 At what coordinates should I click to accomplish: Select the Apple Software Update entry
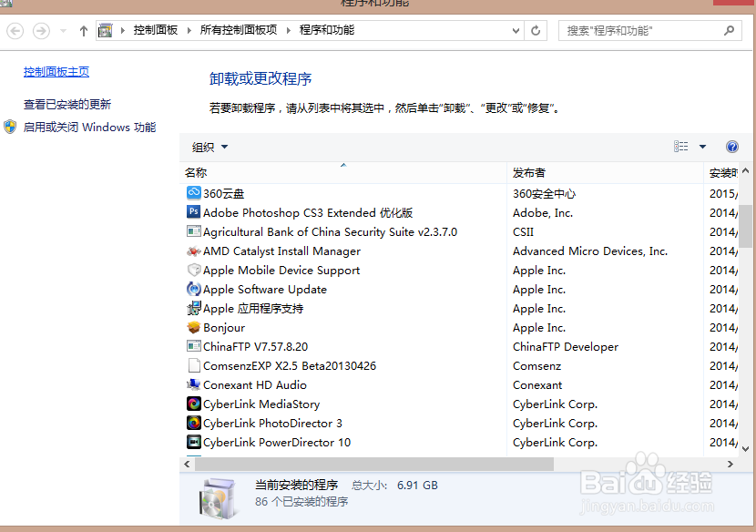[265, 290]
